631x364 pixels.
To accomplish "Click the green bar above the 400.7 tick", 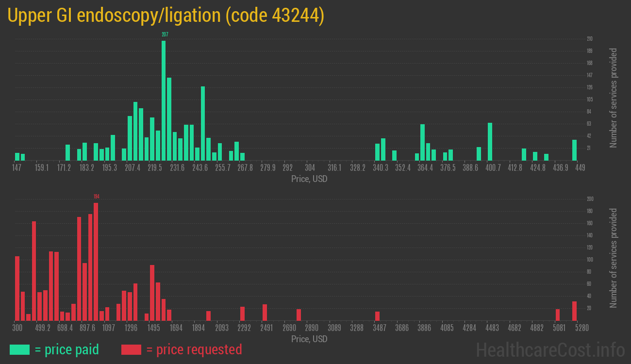I will point(490,142).
